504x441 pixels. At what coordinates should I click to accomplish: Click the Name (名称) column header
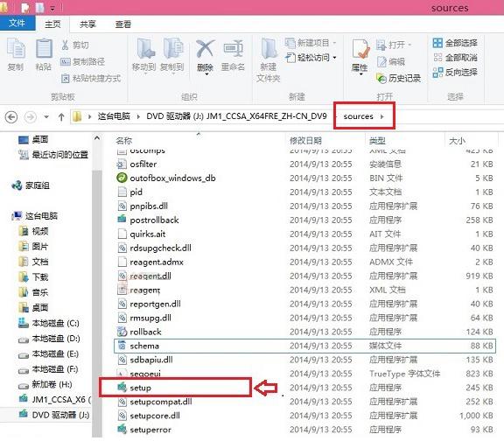tap(124, 141)
